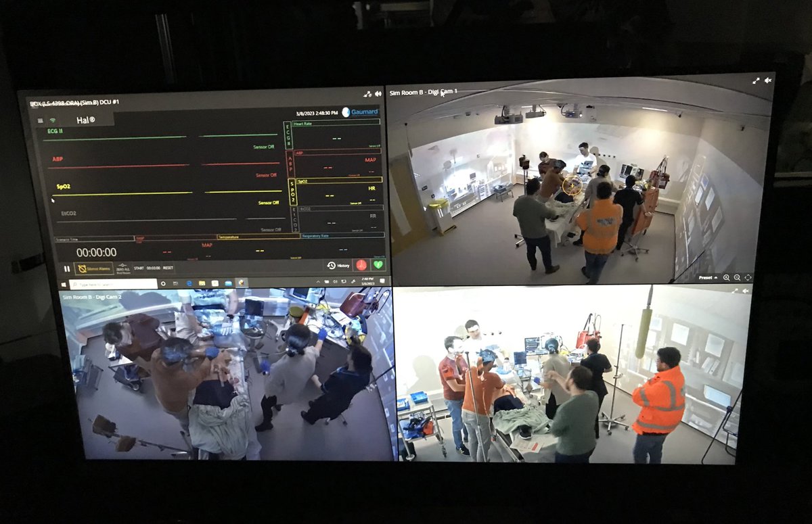812x524 pixels.
Task: Zoom in on Digi Cam 1
Action: (727, 277)
